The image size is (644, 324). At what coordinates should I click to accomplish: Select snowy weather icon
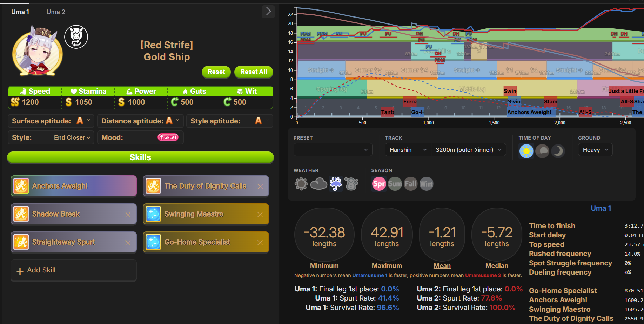point(351,184)
